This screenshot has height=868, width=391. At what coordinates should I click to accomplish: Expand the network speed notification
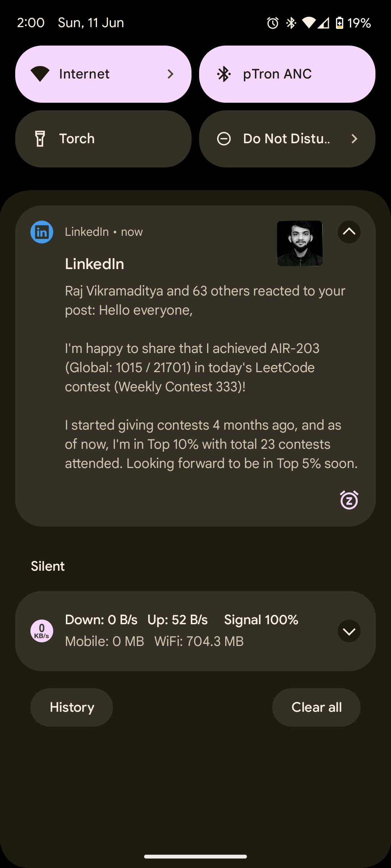tap(349, 631)
